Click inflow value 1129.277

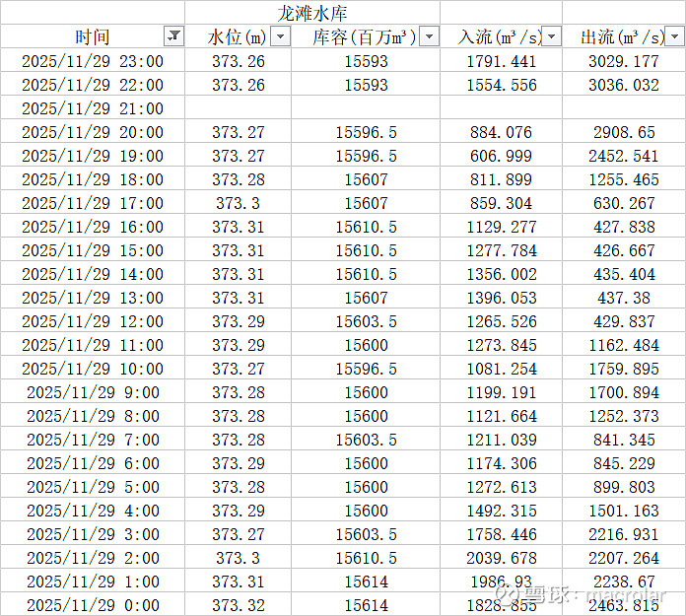pos(501,226)
